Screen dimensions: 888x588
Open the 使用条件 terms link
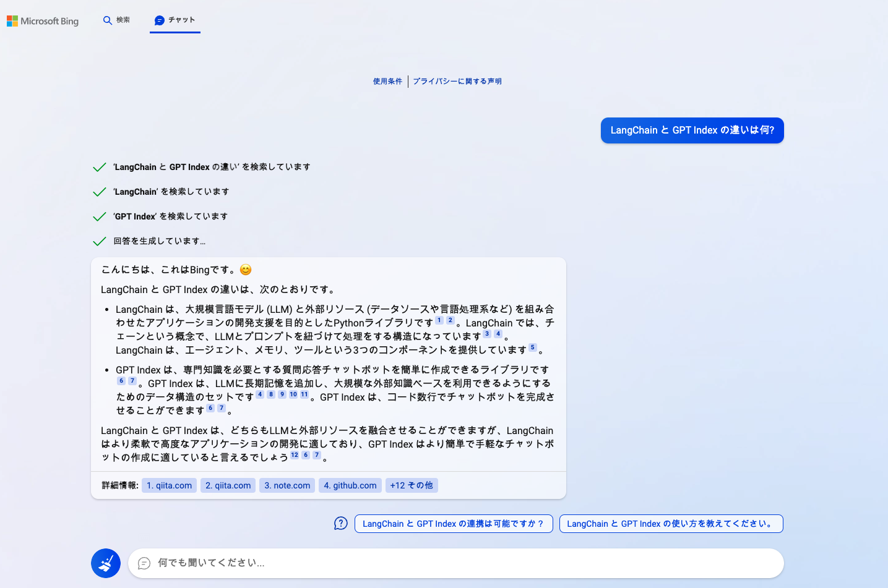tap(387, 82)
